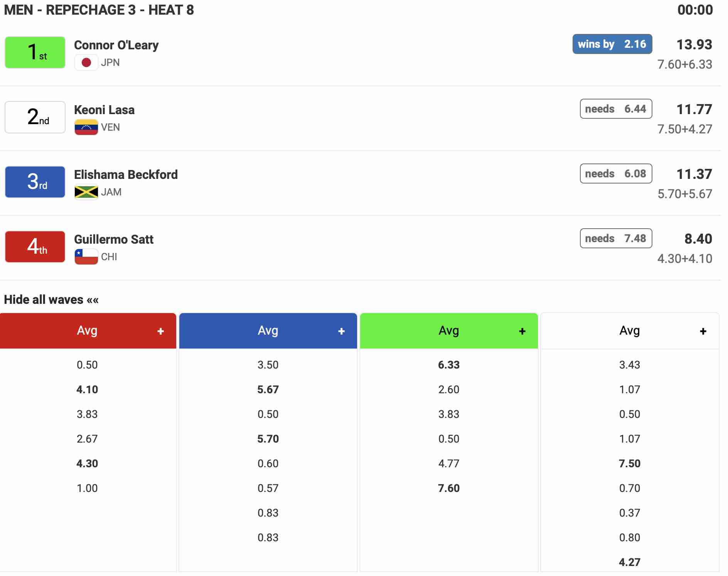Click the green 1st place badge

[35, 52]
